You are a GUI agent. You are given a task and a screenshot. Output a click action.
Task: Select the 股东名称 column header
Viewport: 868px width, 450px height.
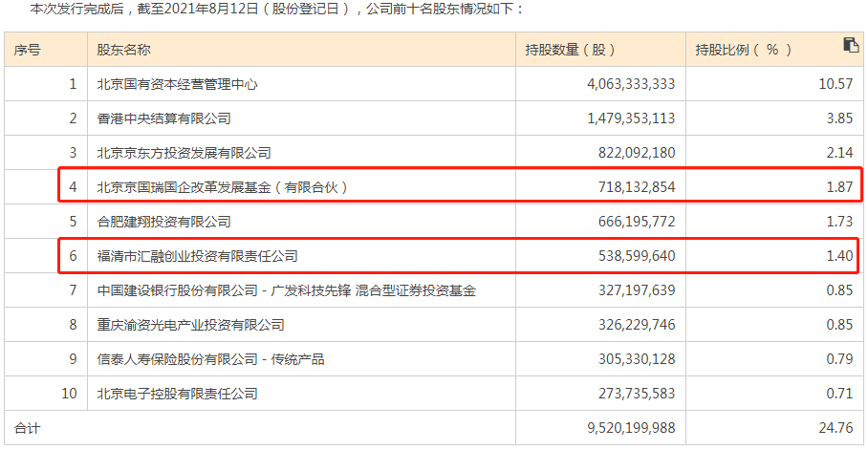click(123, 50)
